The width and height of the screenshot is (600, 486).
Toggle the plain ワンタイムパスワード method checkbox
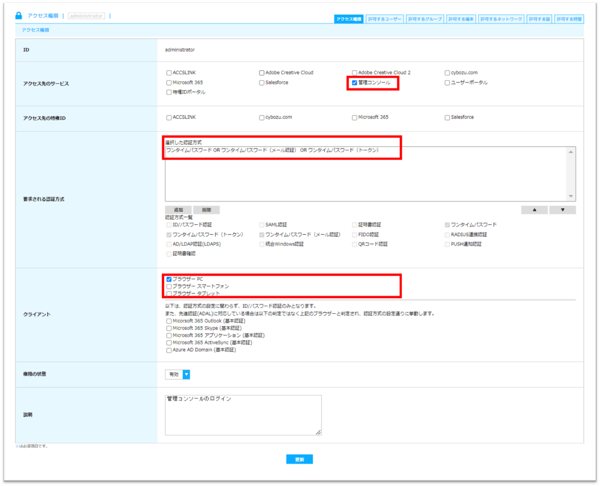click(447, 225)
